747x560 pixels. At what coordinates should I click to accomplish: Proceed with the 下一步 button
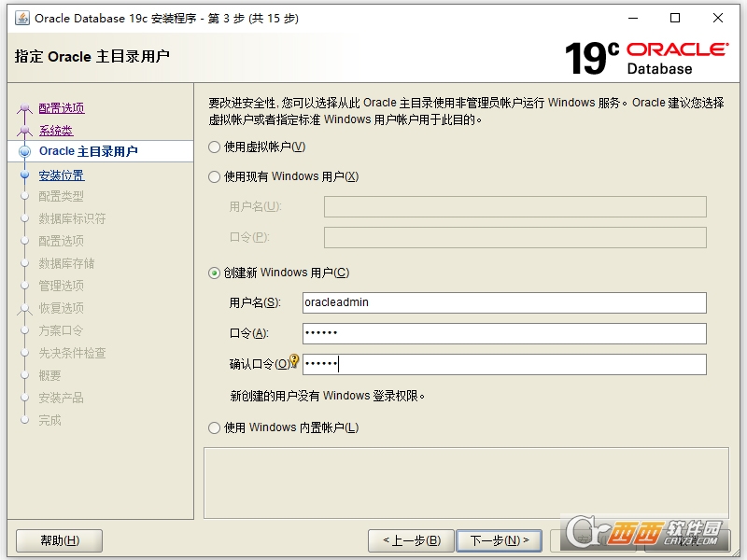[500, 540]
